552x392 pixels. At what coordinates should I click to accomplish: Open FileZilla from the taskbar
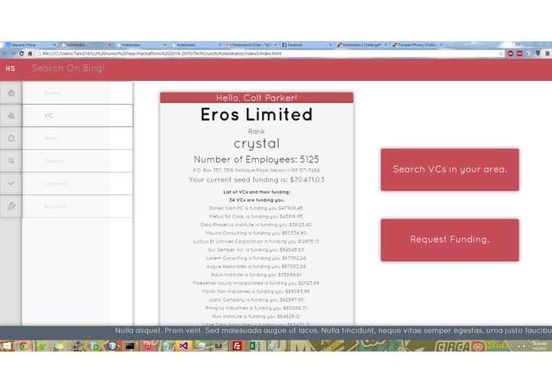pos(237,346)
